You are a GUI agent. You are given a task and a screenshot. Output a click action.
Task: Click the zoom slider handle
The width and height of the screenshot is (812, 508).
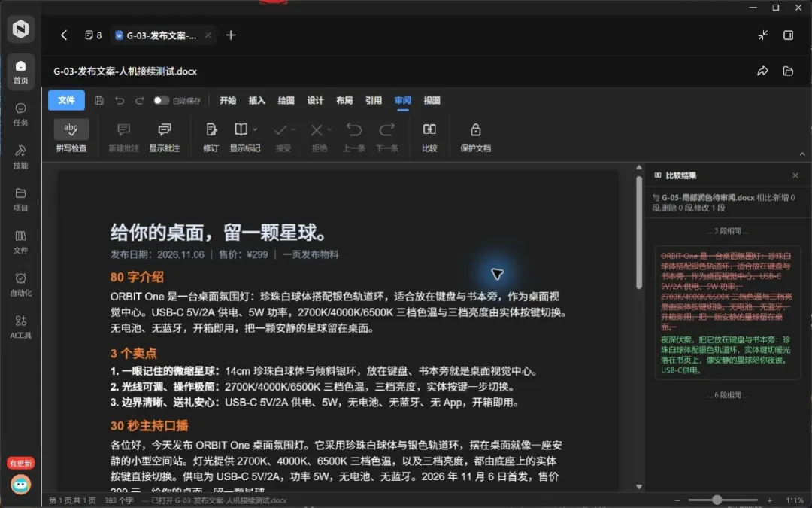pos(717,500)
